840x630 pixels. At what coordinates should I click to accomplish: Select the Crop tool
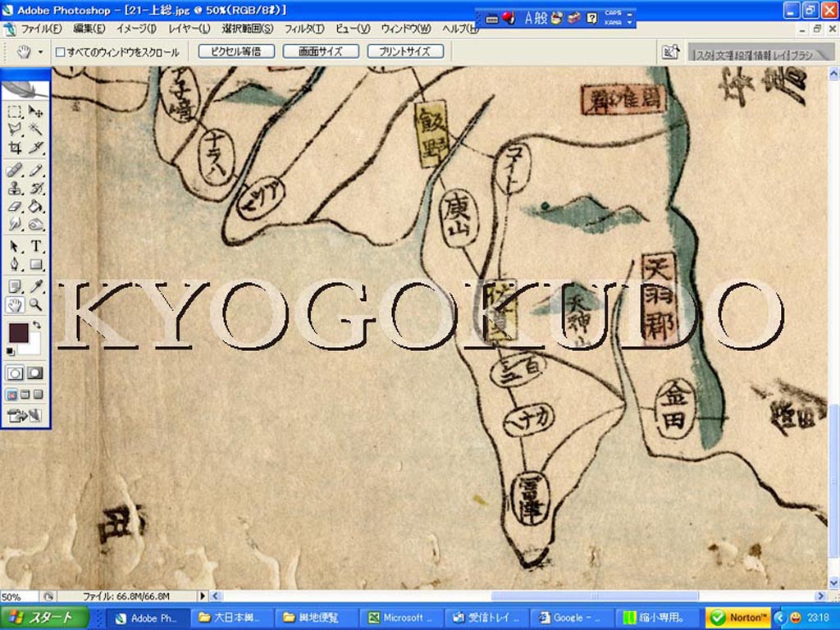15,148
